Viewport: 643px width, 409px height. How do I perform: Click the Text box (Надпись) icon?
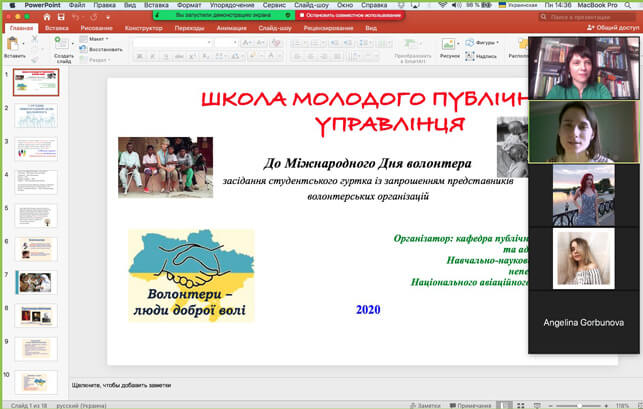[x=472, y=56]
